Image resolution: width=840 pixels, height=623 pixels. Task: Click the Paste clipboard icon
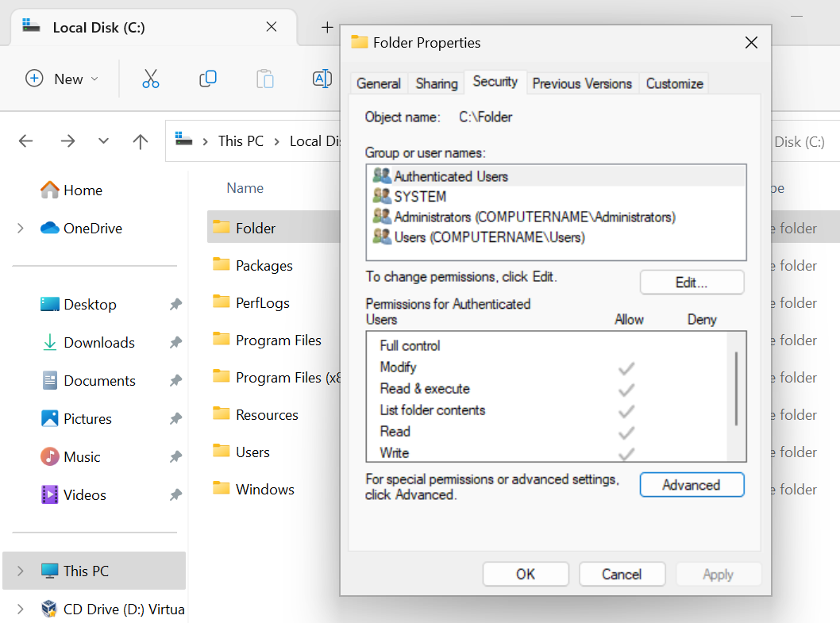coord(265,79)
